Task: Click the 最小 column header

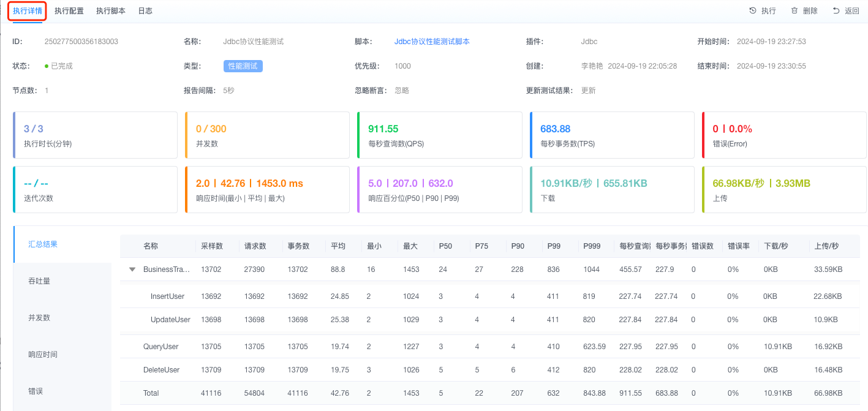Action: (374, 246)
